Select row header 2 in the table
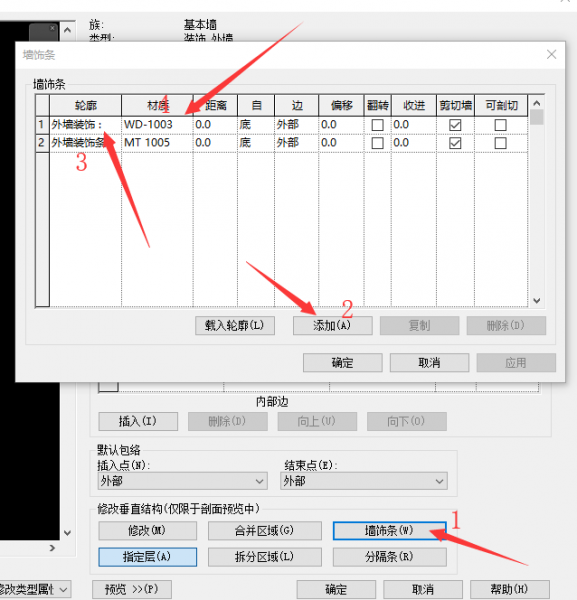This screenshot has height=600, width=577. click(42, 143)
